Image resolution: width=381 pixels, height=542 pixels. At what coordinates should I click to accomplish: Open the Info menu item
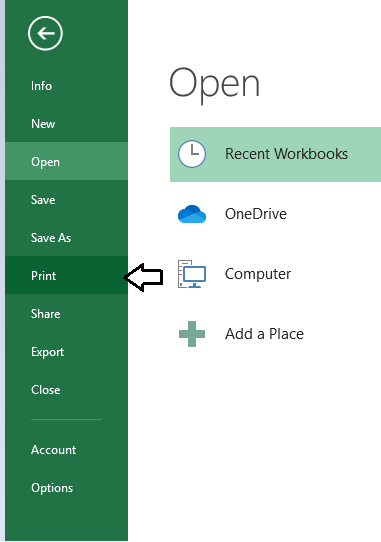pos(66,86)
